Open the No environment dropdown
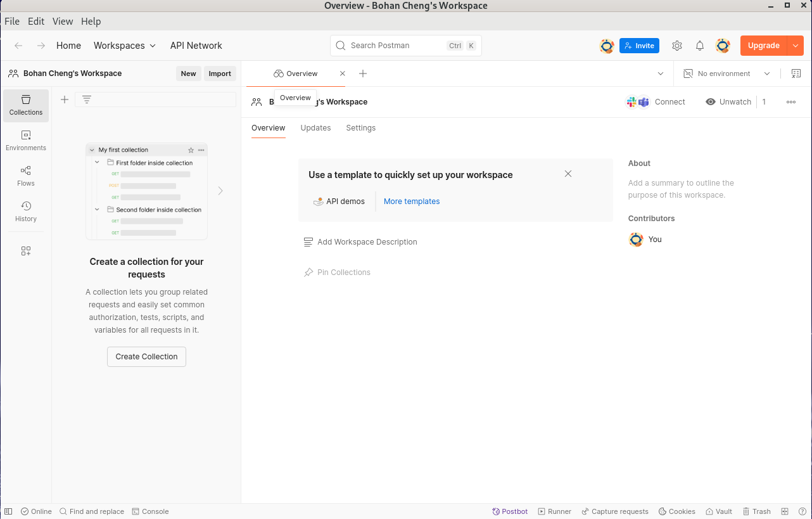Screen dimensions: 812x519 (x=726, y=74)
